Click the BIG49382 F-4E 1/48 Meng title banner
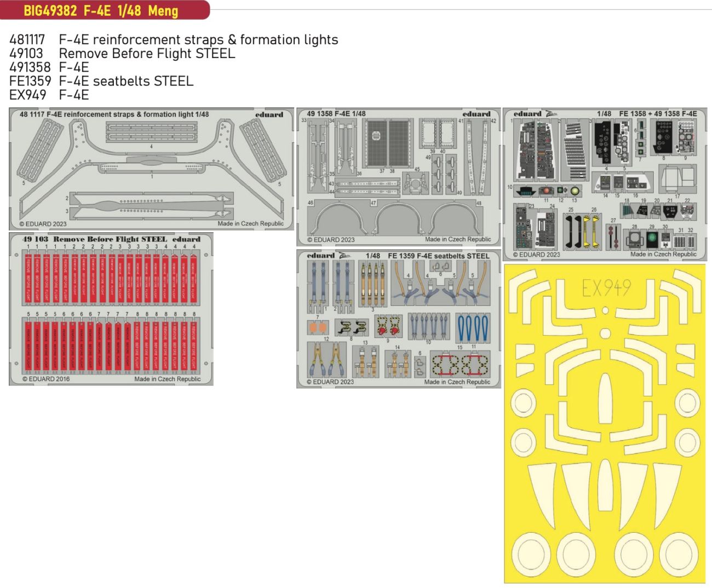712x588 pixels. (x=101, y=10)
